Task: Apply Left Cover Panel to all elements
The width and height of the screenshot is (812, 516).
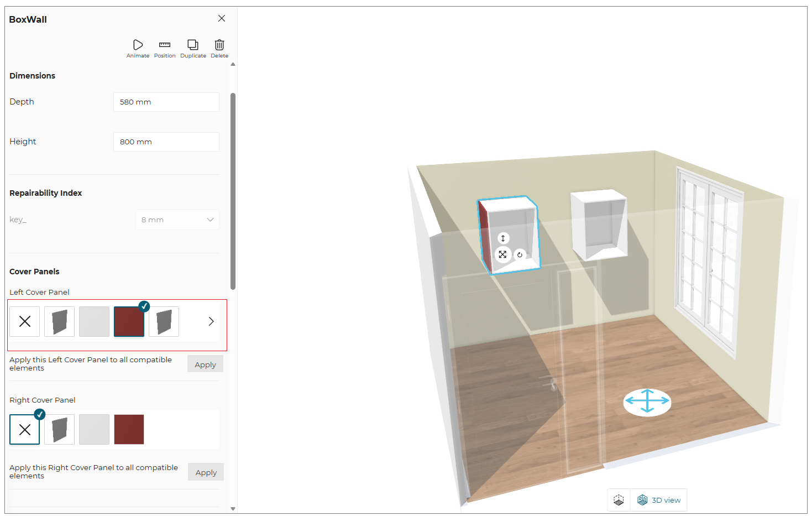Action: [205, 364]
